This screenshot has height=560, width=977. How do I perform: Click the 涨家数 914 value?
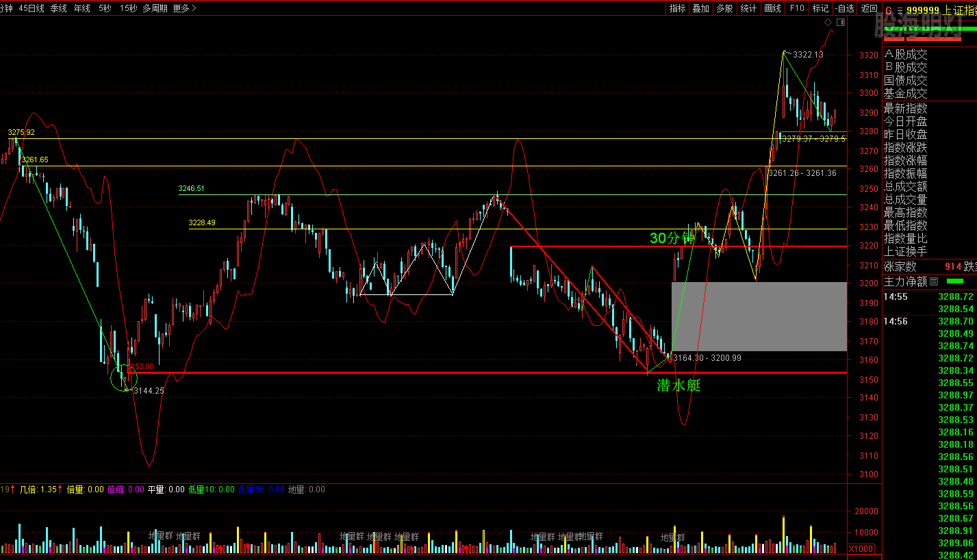[953, 266]
